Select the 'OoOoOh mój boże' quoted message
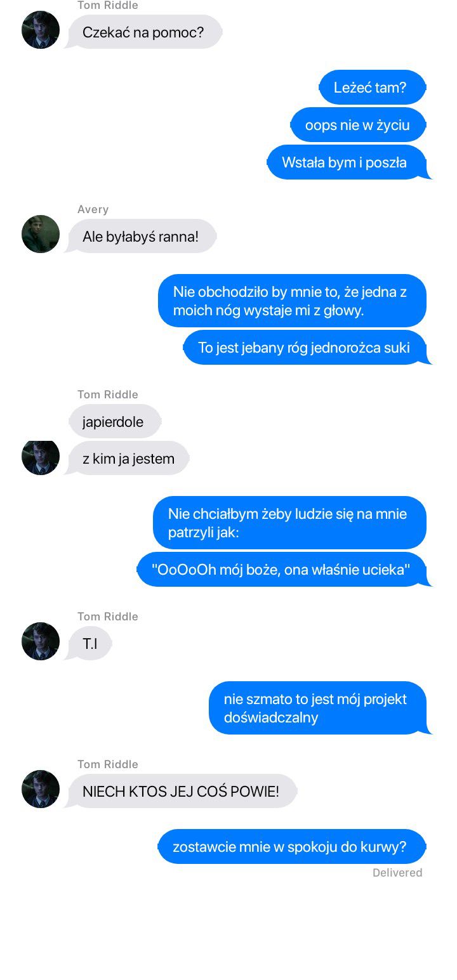The height and width of the screenshot is (980, 457). pos(283,570)
